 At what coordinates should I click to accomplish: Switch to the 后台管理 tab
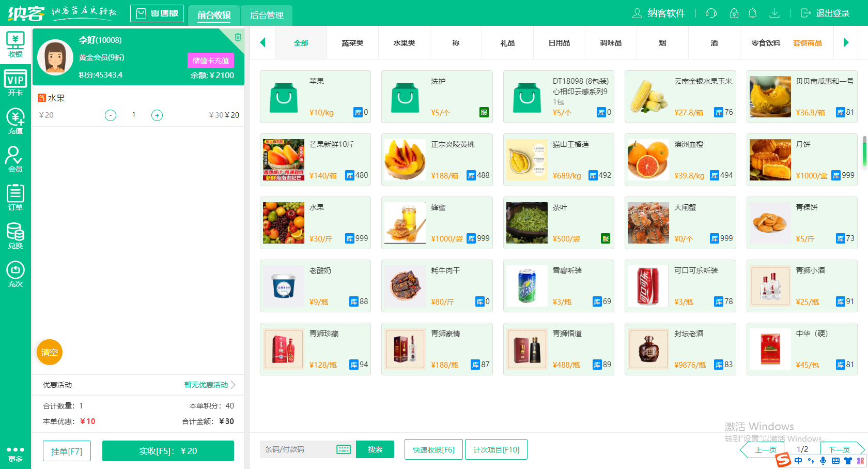(x=267, y=16)
